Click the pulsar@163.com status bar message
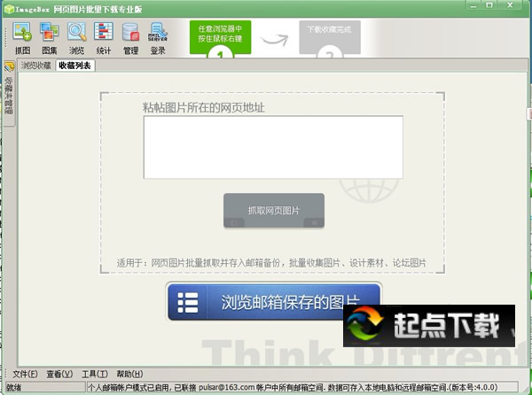This screenshot has height=395, width=532. pyautogui.click(x=293, y=387)
